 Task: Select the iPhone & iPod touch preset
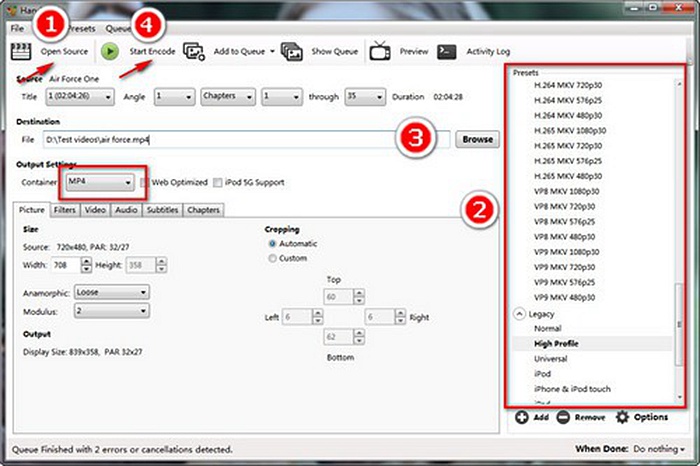[572, 389]
